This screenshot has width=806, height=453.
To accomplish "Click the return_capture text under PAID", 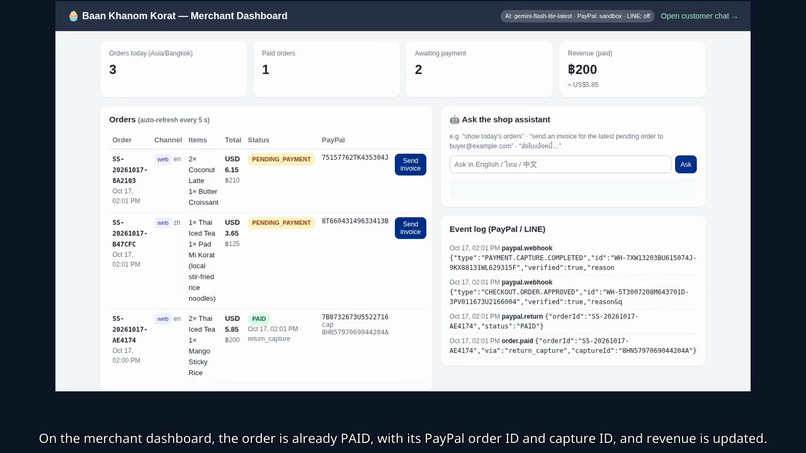I will point(269,339).
